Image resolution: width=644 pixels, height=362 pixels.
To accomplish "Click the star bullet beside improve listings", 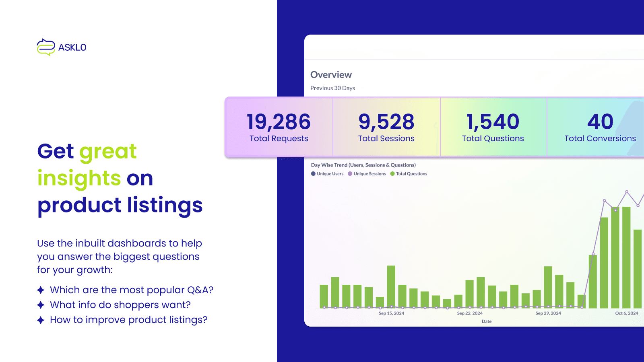I will pos(41,320).
